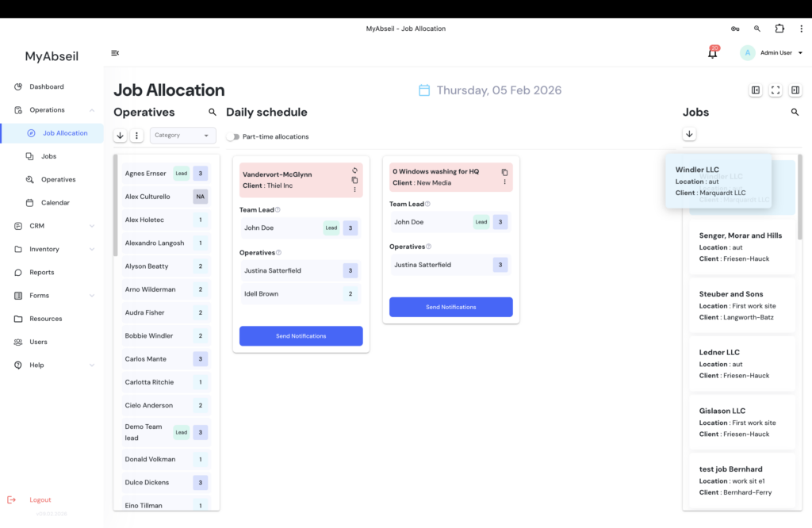This screenshot has height=528, width=812.
Task: Open Reports from the sidebar
Action: (42, 272)
